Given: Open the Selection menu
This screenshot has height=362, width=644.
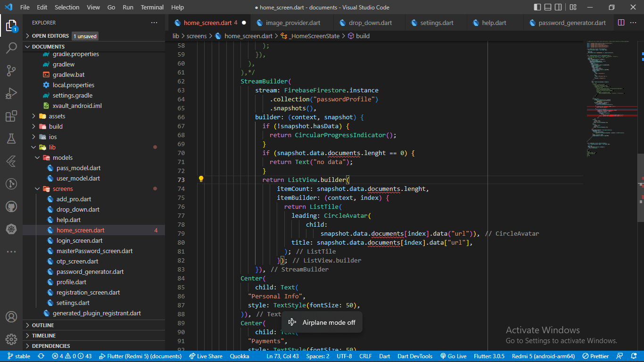Looking at the screenshot, I should [67, 7].
